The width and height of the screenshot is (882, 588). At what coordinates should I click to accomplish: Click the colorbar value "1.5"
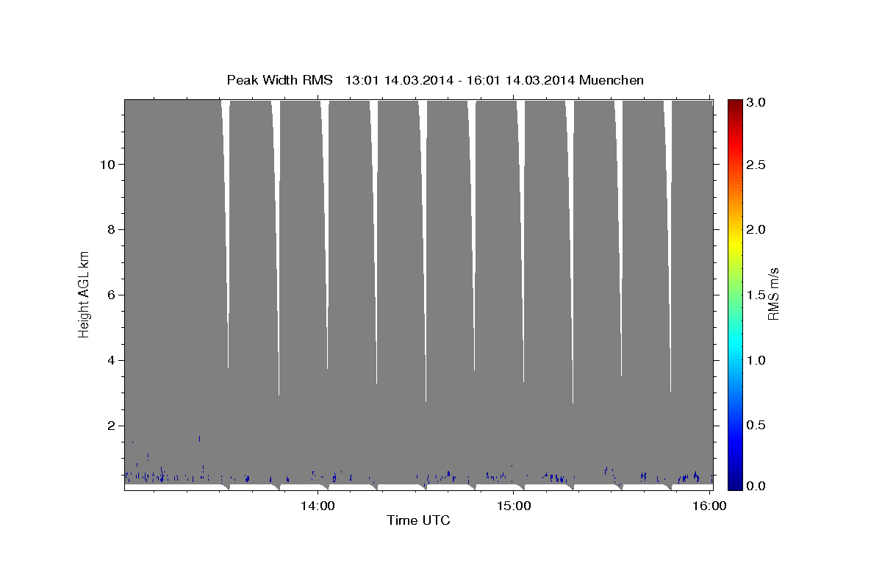tap(756, 295)
